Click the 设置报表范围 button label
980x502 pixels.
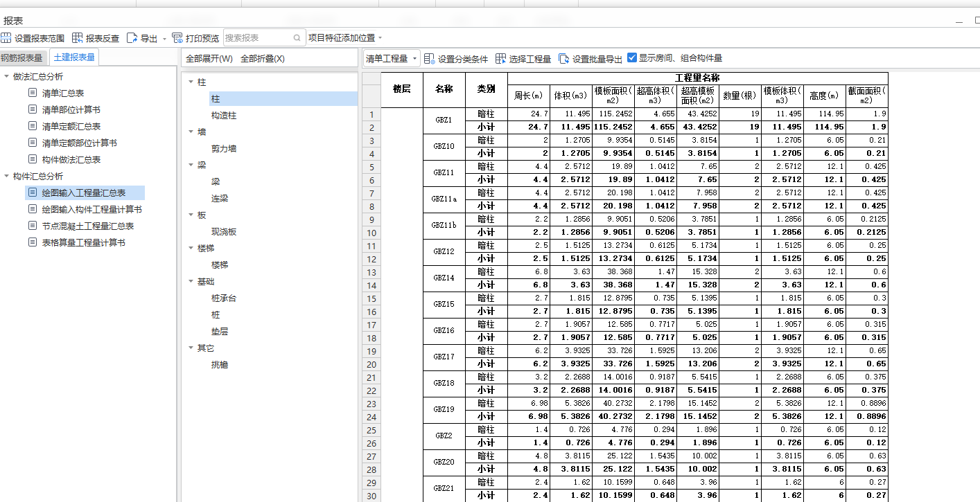pos(40,39)
